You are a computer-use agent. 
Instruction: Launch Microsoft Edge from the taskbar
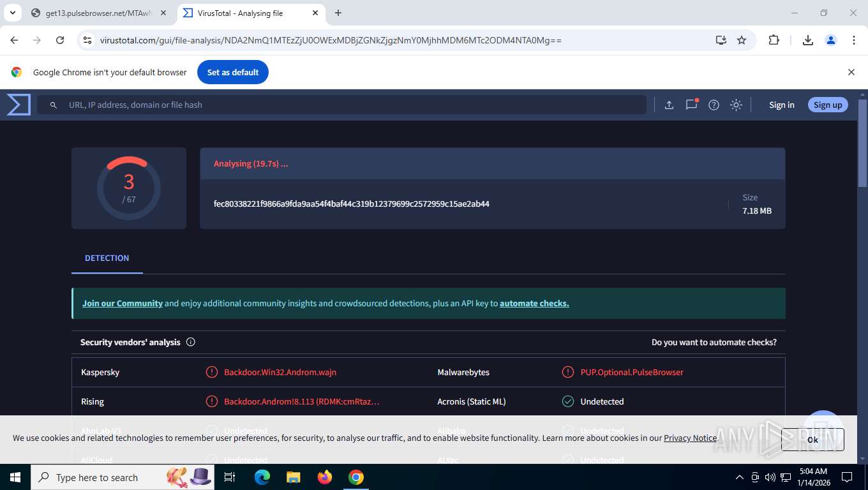262,477
